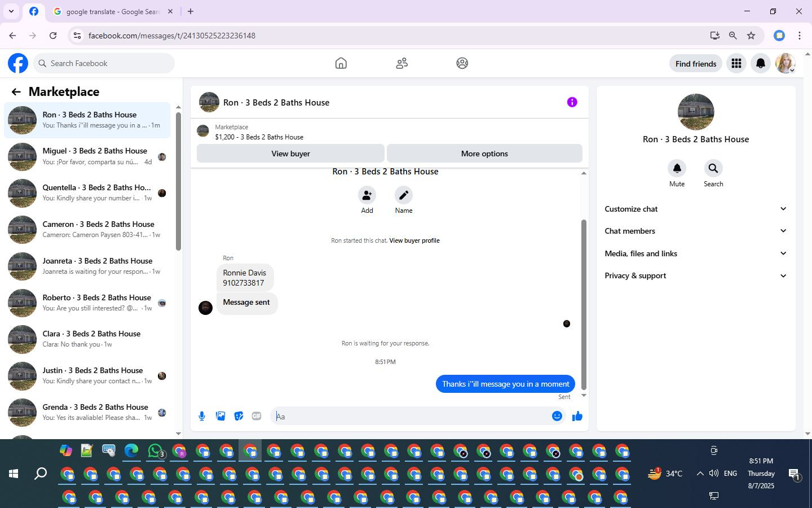812x508 pixels.
Task: Open the Facebook menu grid icon
Action: tap(736, 63)
